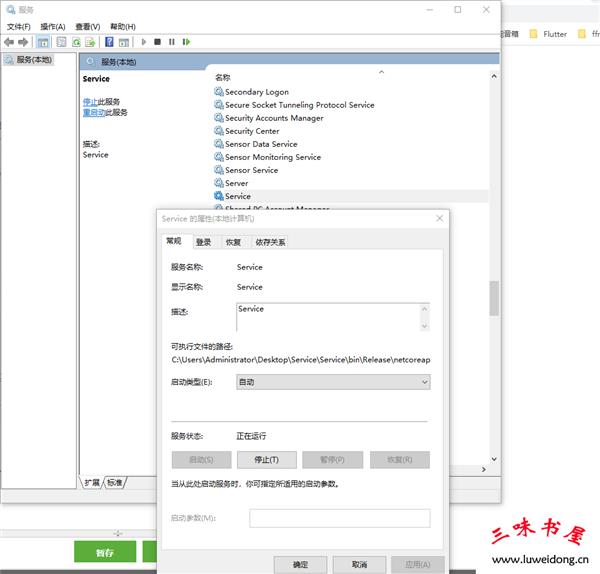
Task: Select Security Center in the services list
Action: point(252,131)
